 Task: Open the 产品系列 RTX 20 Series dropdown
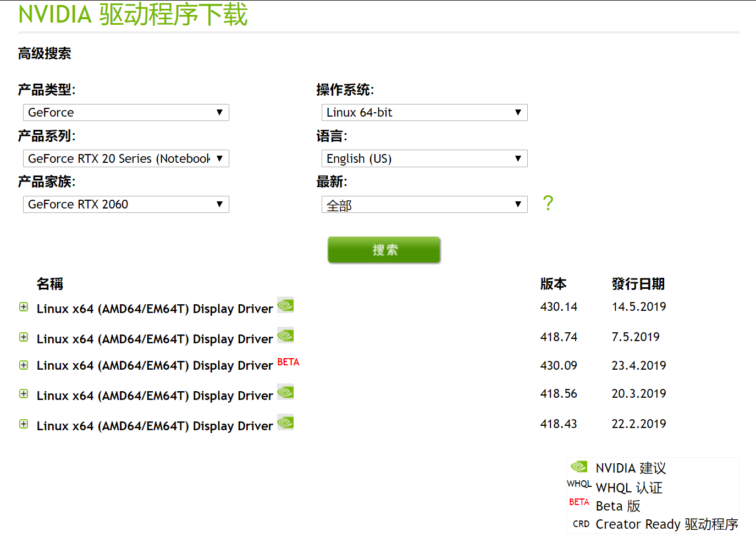pyautogui.click(x=126, y=158)
